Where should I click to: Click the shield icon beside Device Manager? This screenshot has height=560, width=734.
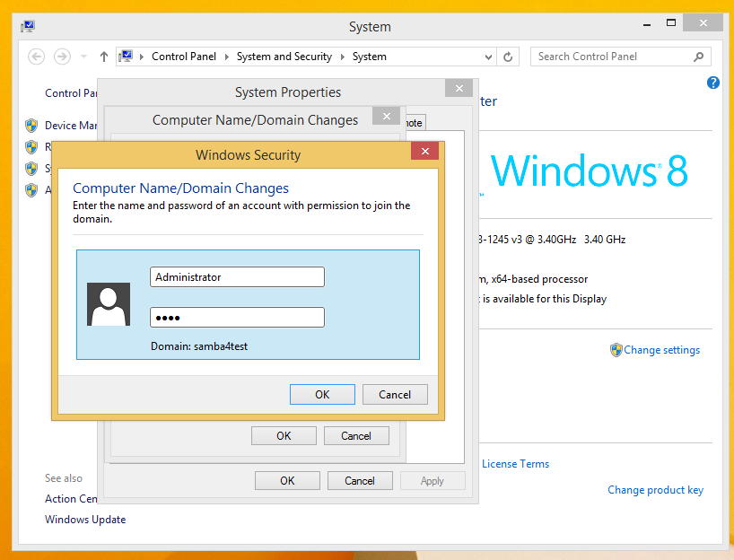coord(31,126)
